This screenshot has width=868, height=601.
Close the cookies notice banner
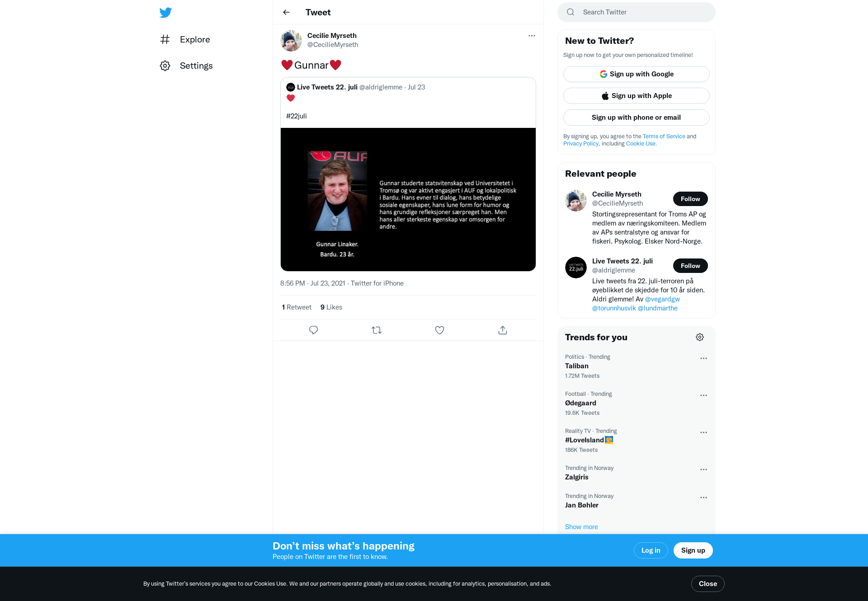click(x=708, y=584)
